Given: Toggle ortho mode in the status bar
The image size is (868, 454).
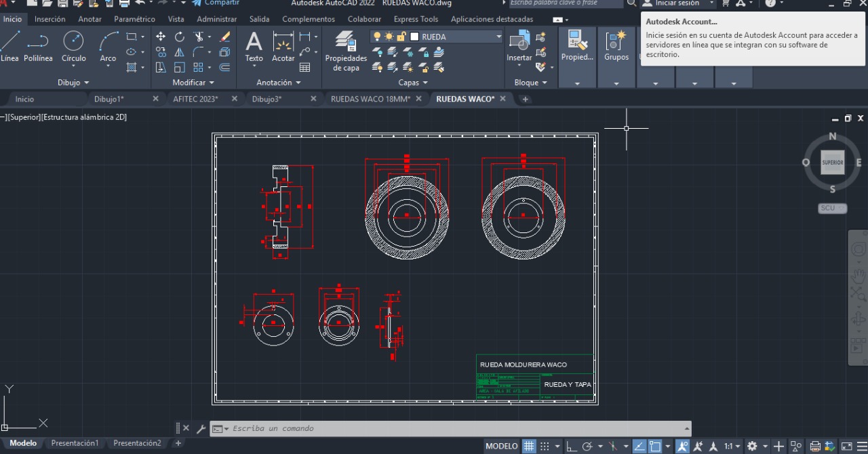Looking at the screenshot, I should pos(571,446).
